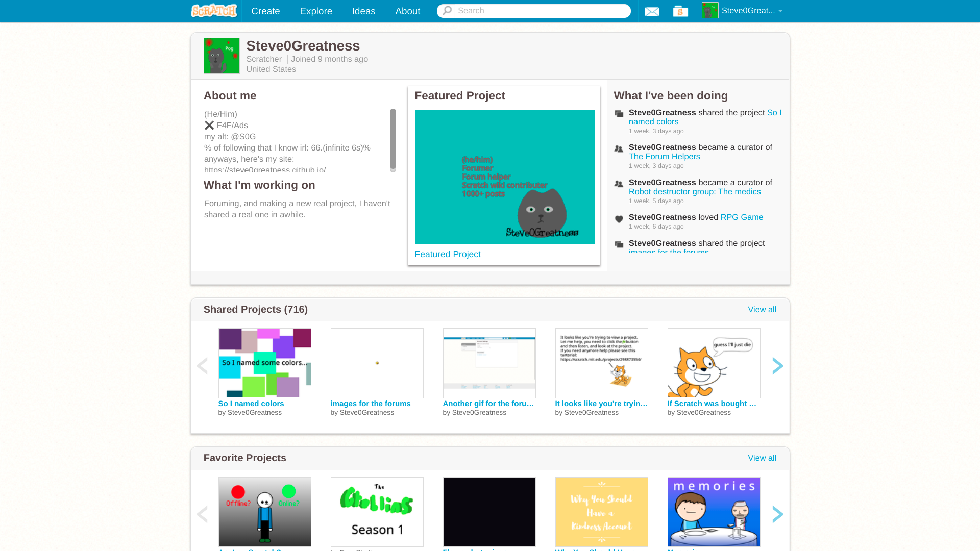Open So I named colors project thumbnail
Image resolution: width=980 pixels, height=551 pixels.
point(264,363)
